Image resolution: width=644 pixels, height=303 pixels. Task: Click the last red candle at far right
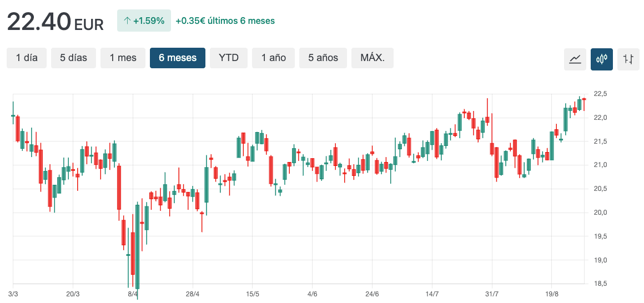point(584,100)
